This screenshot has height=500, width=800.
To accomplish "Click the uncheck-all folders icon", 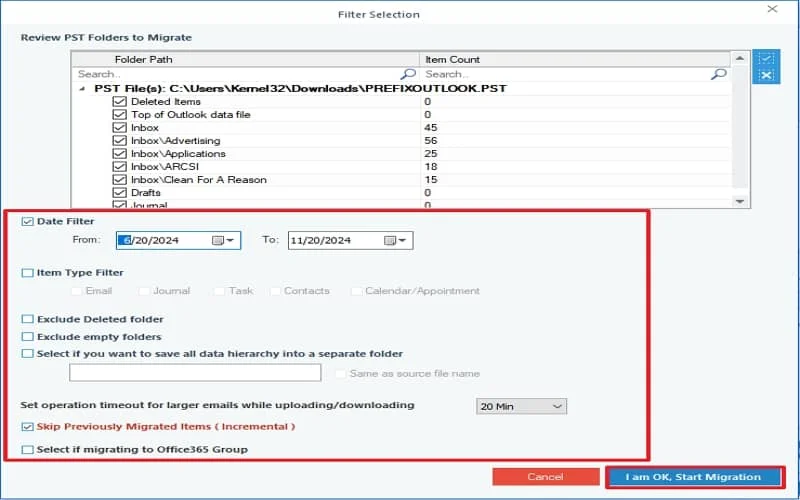I will tap(766, 76).
